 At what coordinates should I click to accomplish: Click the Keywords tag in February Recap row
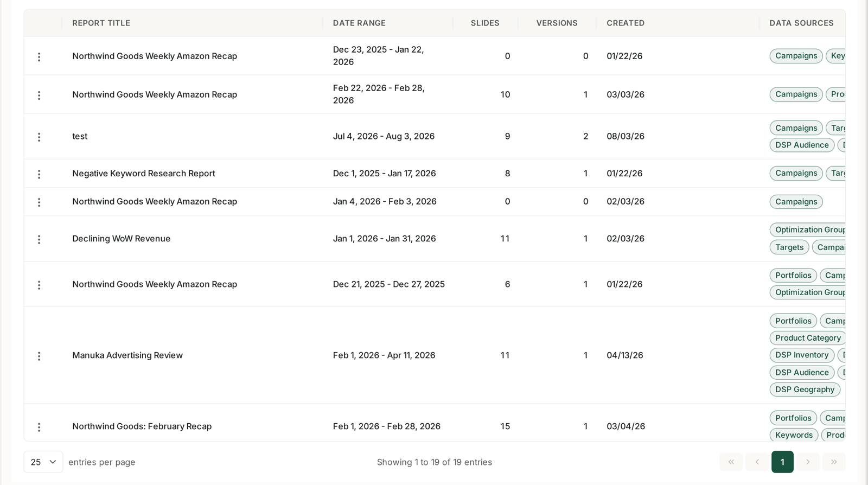point(794,435)
